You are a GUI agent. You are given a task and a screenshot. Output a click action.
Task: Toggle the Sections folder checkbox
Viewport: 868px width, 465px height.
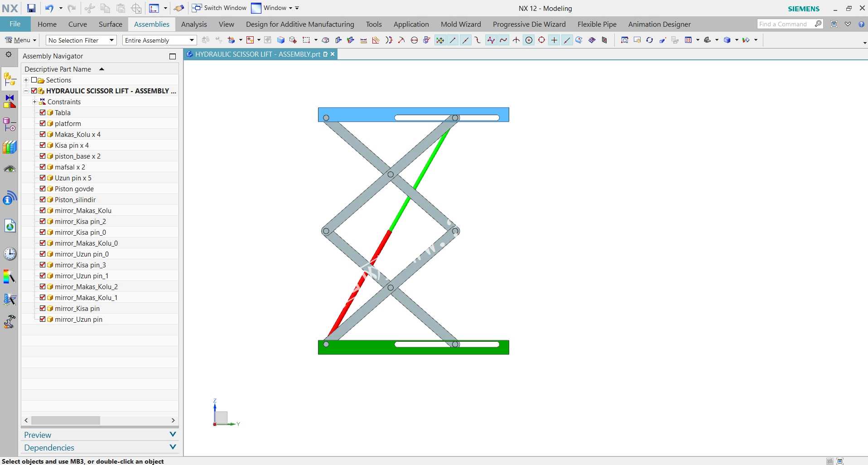[x=34, y=80]
